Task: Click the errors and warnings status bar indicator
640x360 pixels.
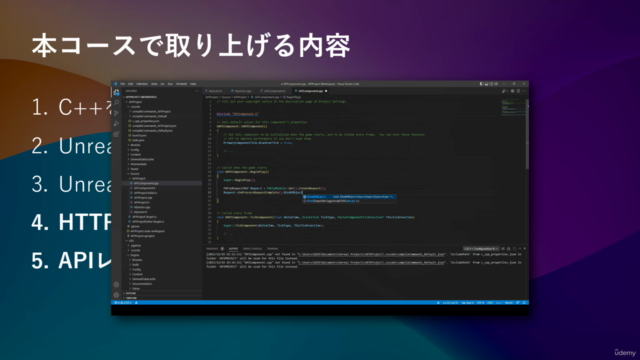Action: tap(123, 302)
